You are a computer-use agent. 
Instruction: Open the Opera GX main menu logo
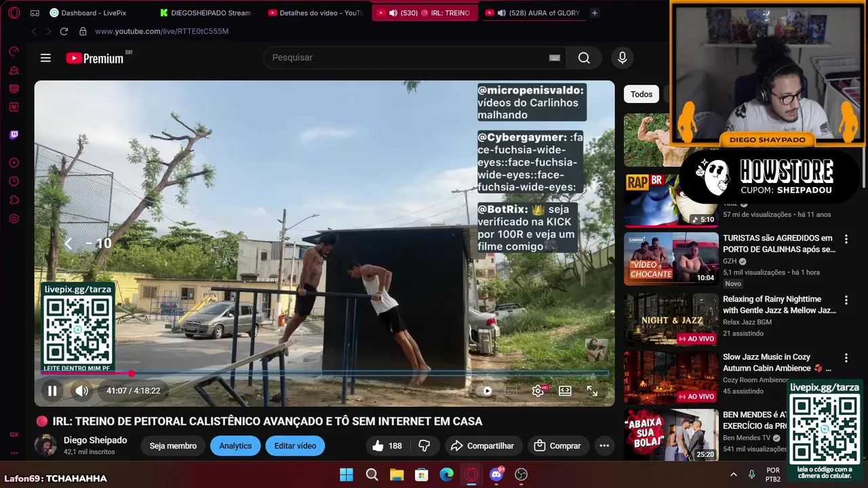point(14,12)
